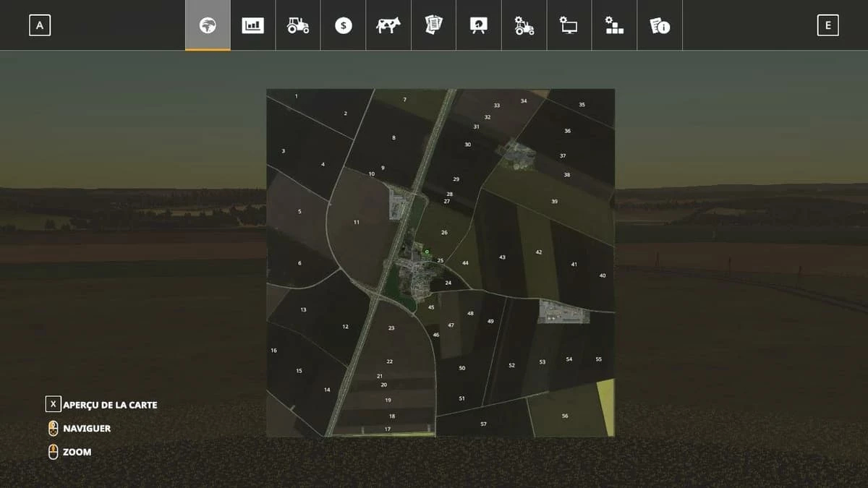Image resolution: width=868 pixels, height=488 pixels.
Task: Select field 39 on the map
Action: (x=554, y=202)
